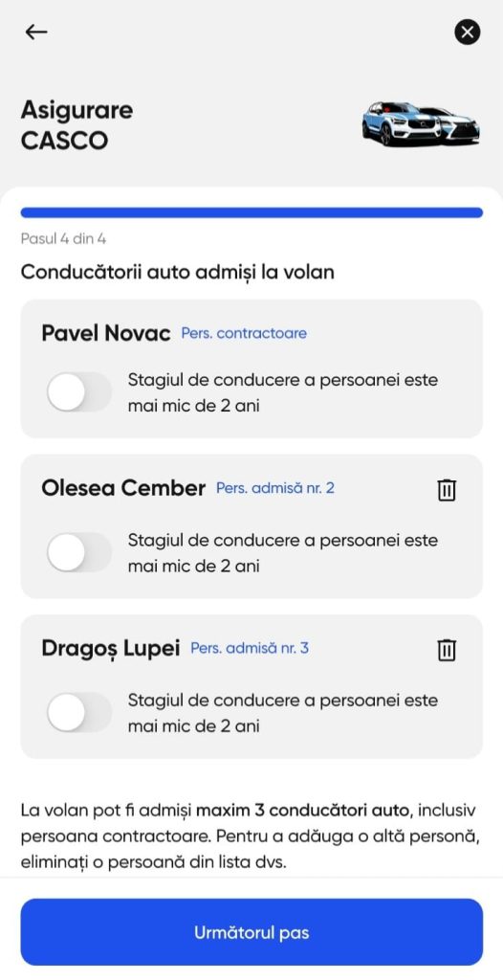Select the Pers. contractoare label

click(244, 333)
